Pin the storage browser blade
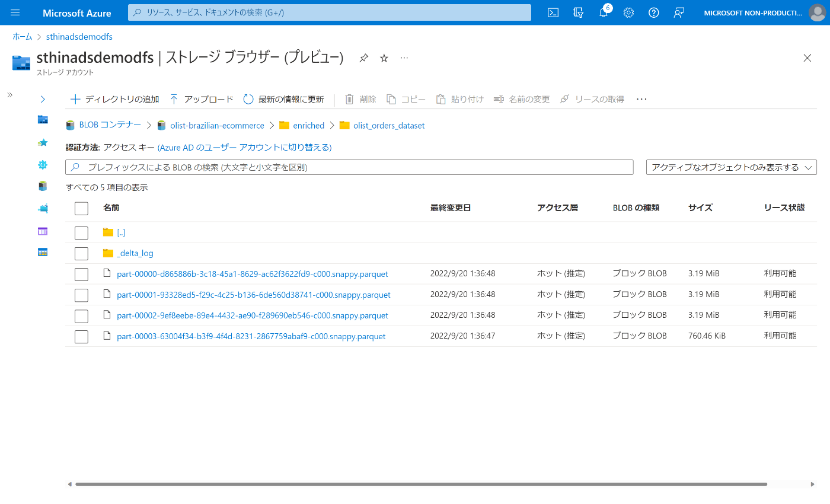Viewport: 830px width, 504px height. tap(364, 58)
